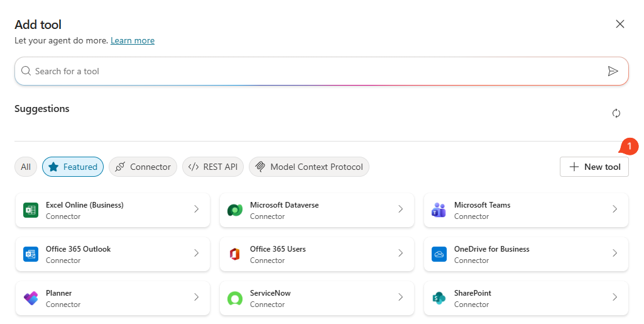Open the ServiceNow chevron arrow

[x=400, y=298]
